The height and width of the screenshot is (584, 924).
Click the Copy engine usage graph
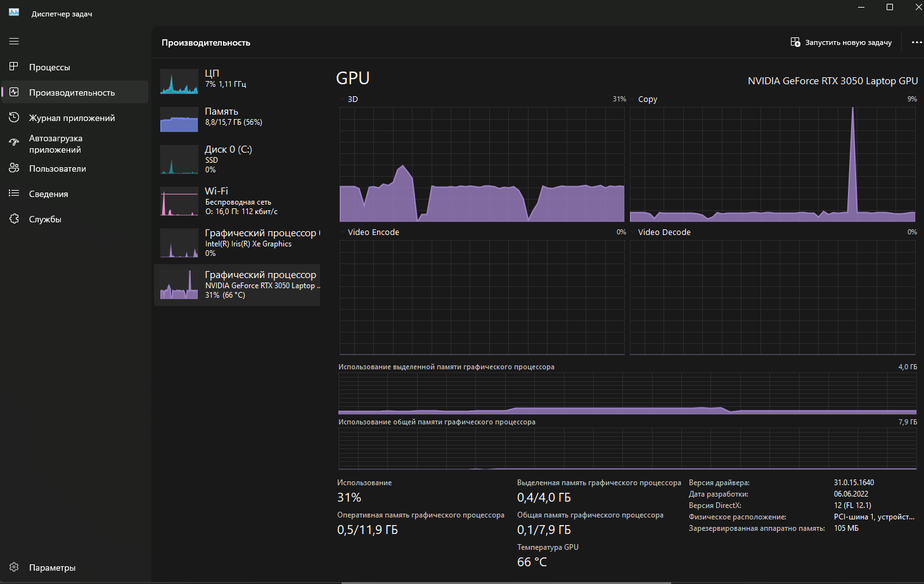click(x=773, y=164)
